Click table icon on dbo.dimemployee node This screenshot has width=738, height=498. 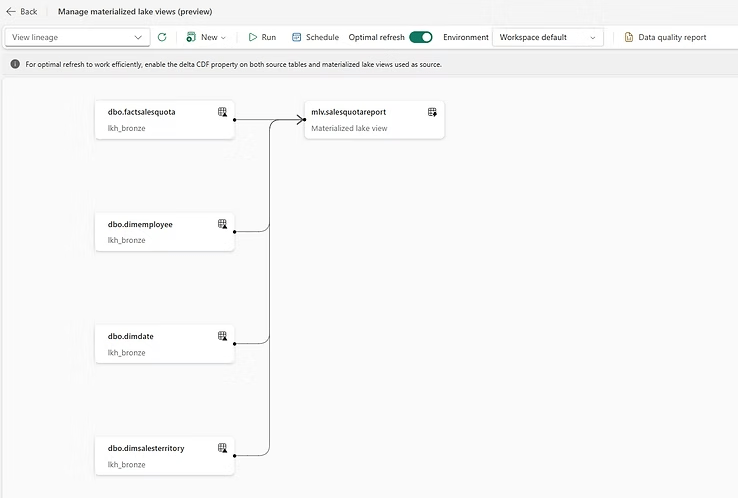tap(222, 224)
